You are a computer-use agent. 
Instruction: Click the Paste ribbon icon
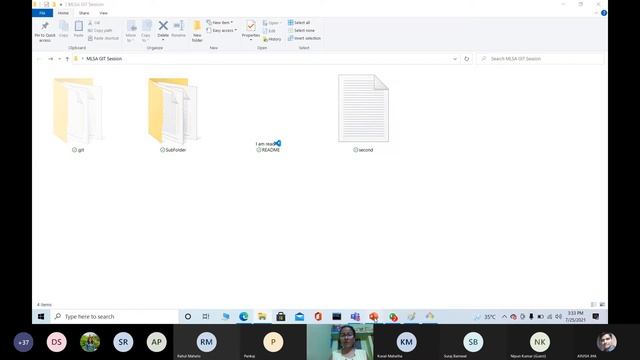coord(78,29)
